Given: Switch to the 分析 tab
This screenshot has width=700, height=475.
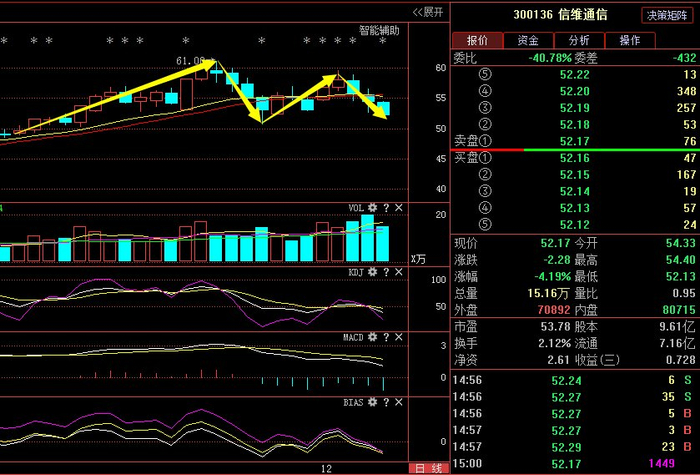Looking at the screenshot, I should coord(578,40).
